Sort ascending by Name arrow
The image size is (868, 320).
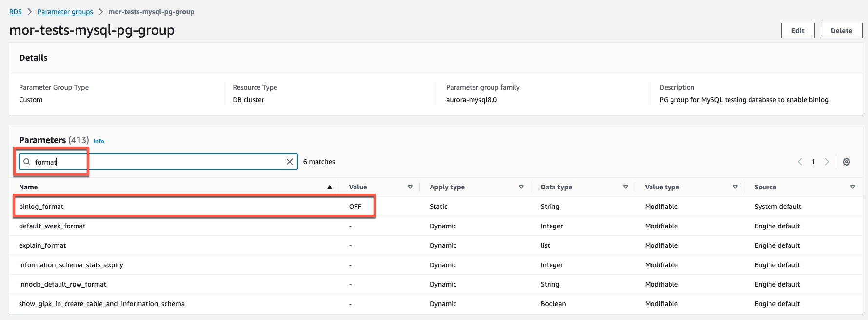330,187
